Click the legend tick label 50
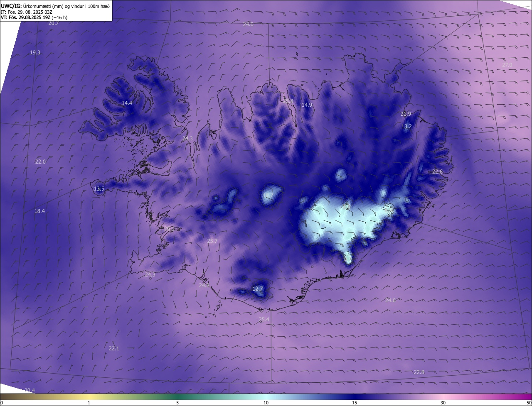 (528, 403)
